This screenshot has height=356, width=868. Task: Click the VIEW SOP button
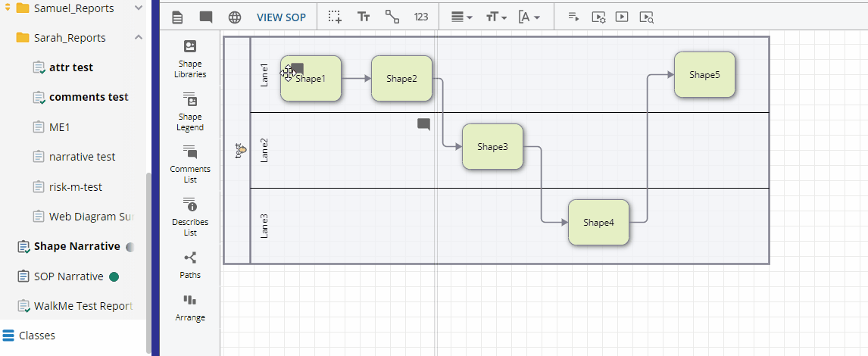(281, 17)
